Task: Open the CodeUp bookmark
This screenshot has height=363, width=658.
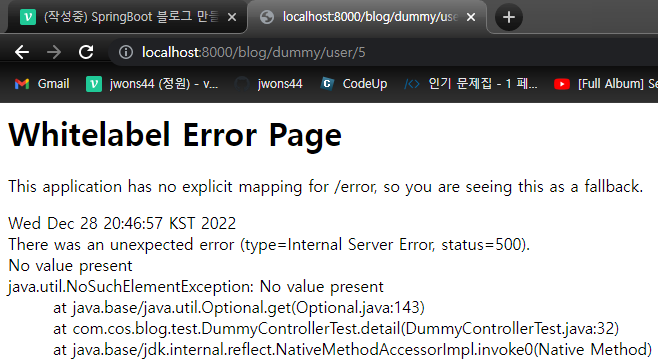Action: 354,84
